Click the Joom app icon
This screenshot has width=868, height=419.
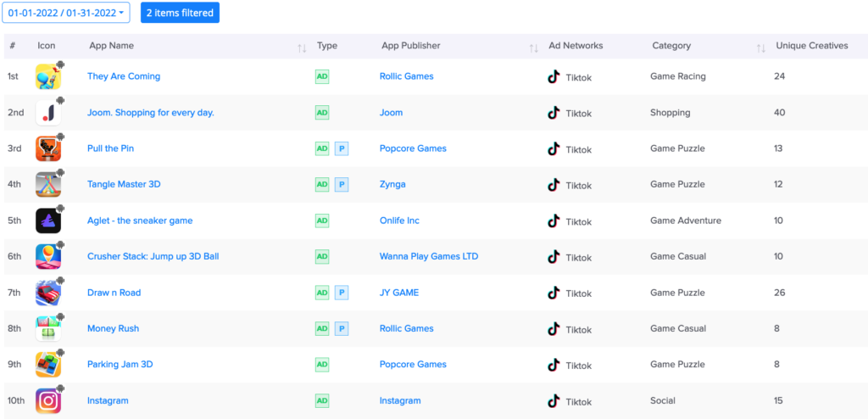48,113
